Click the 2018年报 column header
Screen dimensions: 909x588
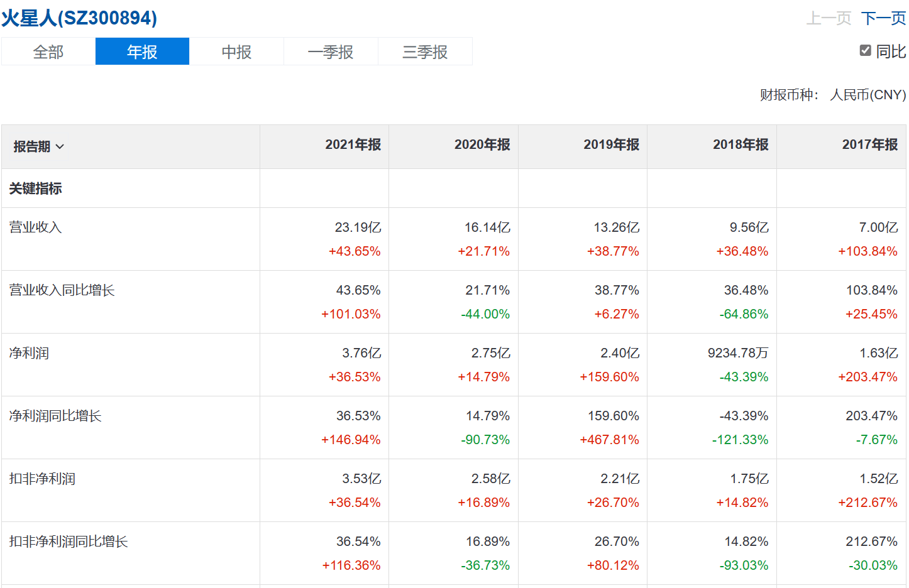click(741, 144)
